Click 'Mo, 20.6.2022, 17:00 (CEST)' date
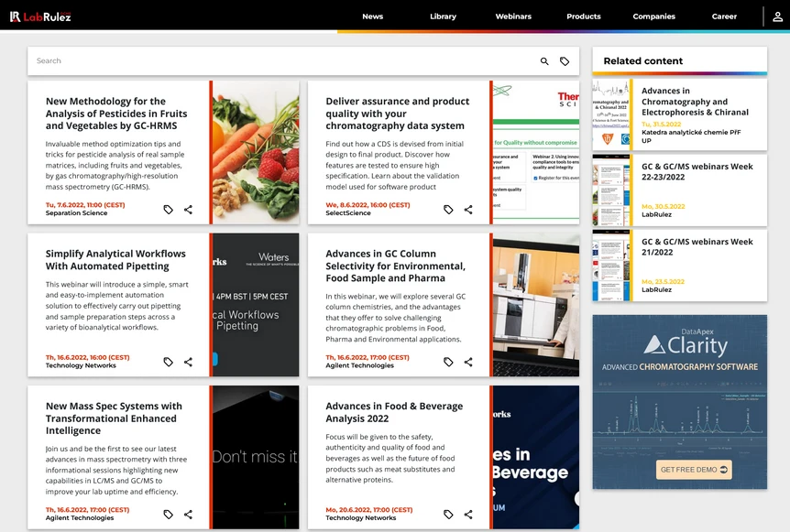The width and height of the screenshot is (790, 532). (368, 510)
